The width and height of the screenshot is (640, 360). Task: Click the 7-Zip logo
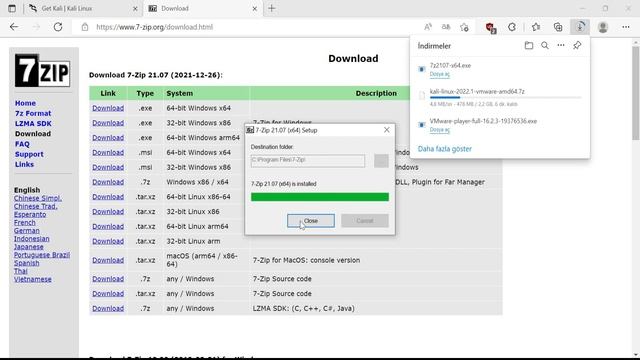pos(42,70)
